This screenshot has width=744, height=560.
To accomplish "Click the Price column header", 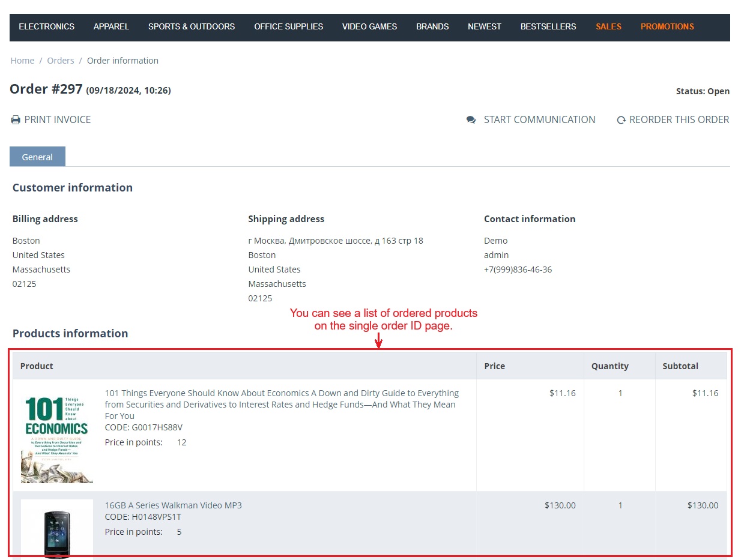I will point(494,366).
